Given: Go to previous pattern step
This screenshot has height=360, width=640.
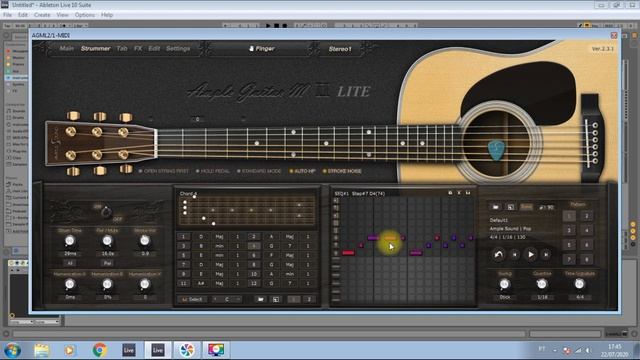Looking at the screenshot, I should click(515, 255).
